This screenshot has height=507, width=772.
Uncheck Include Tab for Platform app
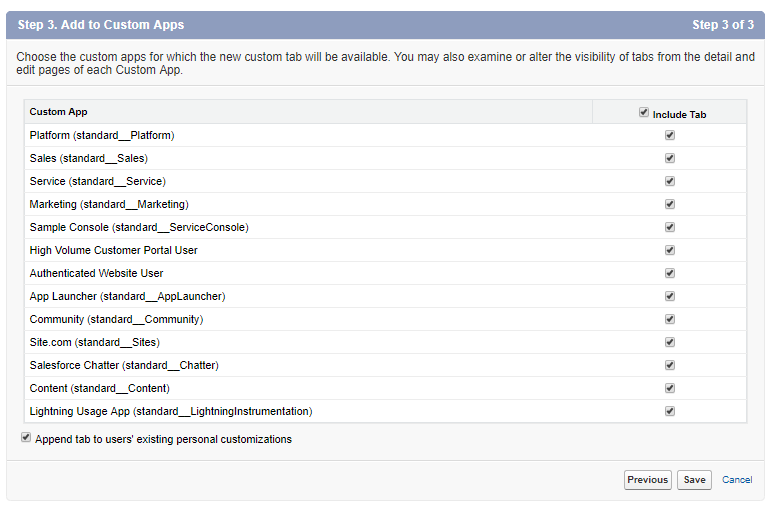pos(670,135)
